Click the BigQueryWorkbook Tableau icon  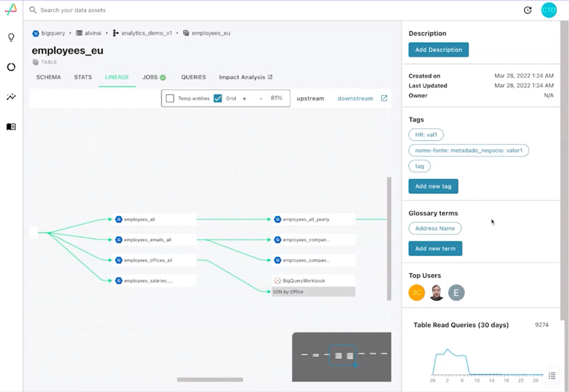pos(277,280)
